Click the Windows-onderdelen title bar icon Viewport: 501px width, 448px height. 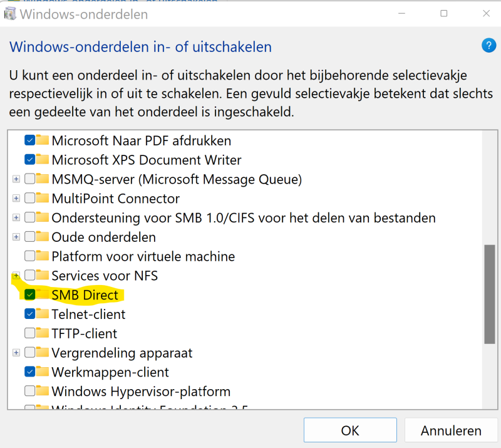point(11,14)
